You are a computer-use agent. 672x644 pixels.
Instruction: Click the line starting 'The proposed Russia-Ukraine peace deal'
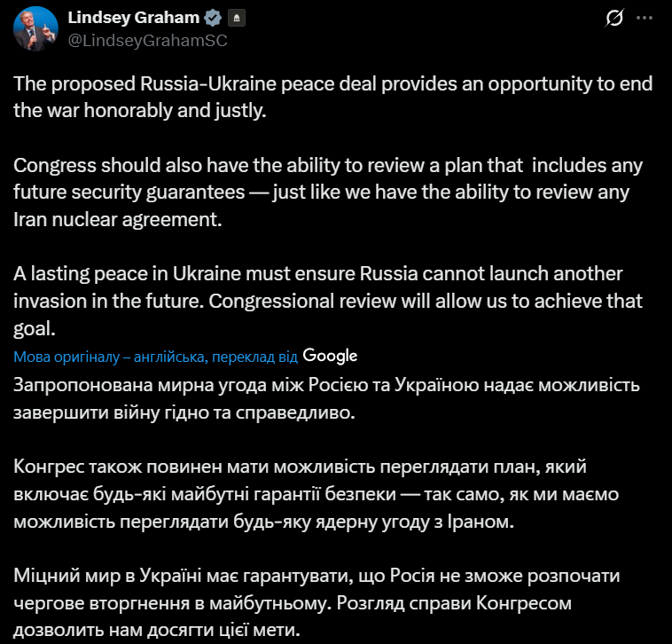[333, 85]
